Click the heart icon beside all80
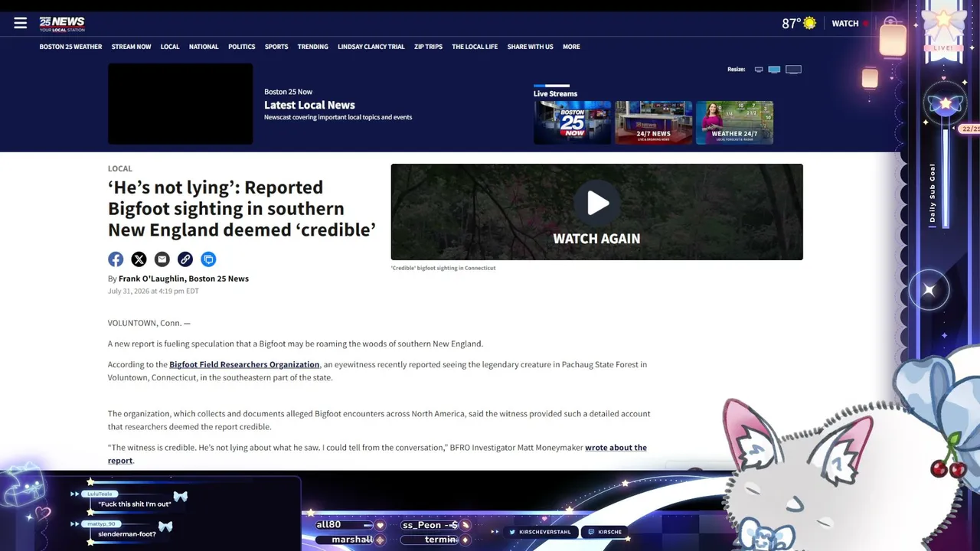 tap(381, 525)
